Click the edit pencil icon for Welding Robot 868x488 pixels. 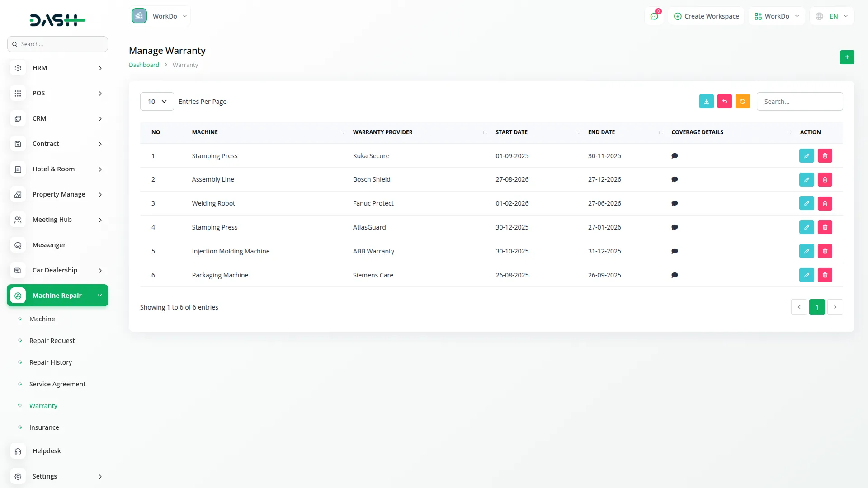coord(807,203)
